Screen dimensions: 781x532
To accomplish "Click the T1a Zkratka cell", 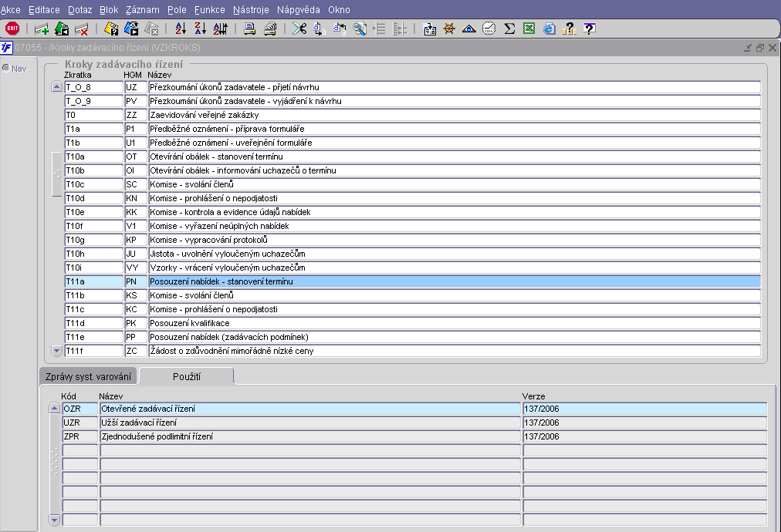I will pos(93,129).
